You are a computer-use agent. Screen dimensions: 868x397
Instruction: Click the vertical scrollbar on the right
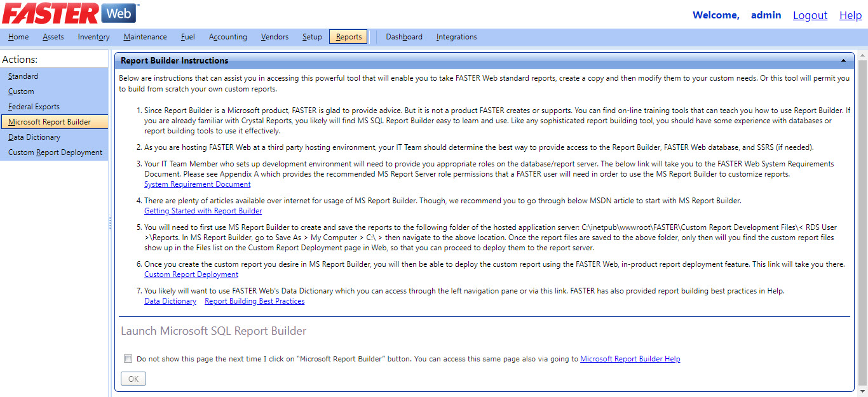(862, 222)
